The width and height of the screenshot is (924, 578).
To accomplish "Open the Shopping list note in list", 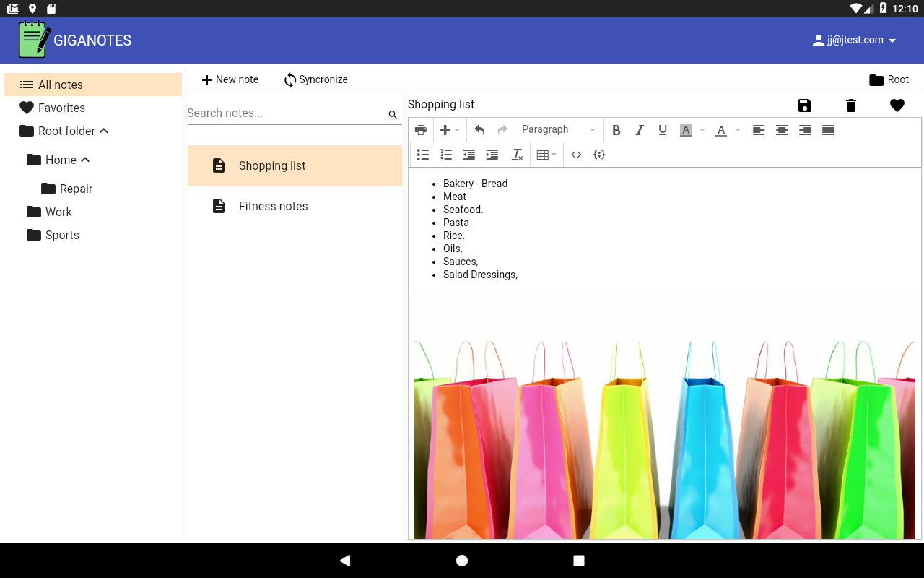I will [295, 165].
